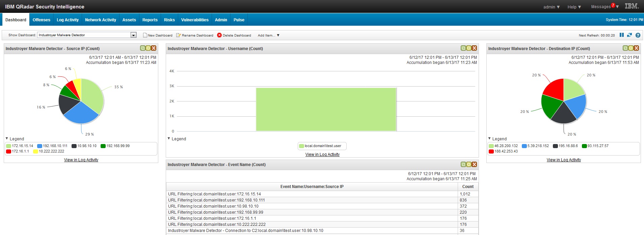Open settings gear on Source IP widget

point(148,48)
